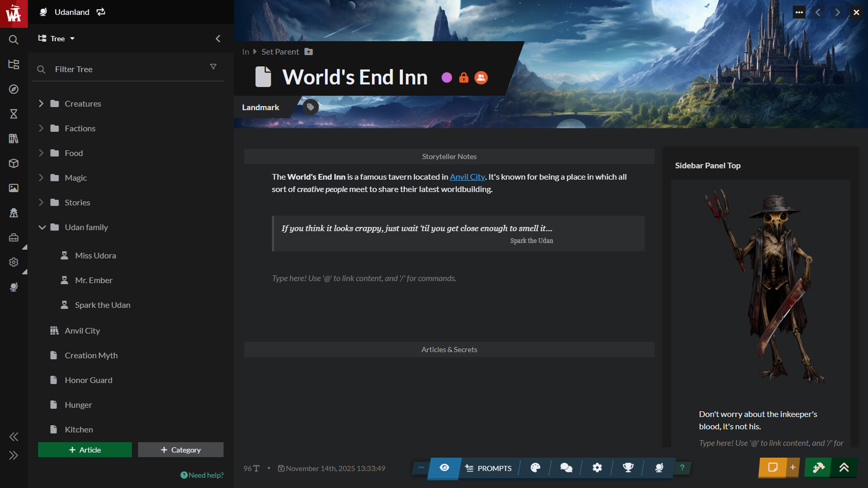Viewport: 868px width, 488px height.
Task: Open PROMPTS in bottom toolbar
Action: tap(488, 468)
